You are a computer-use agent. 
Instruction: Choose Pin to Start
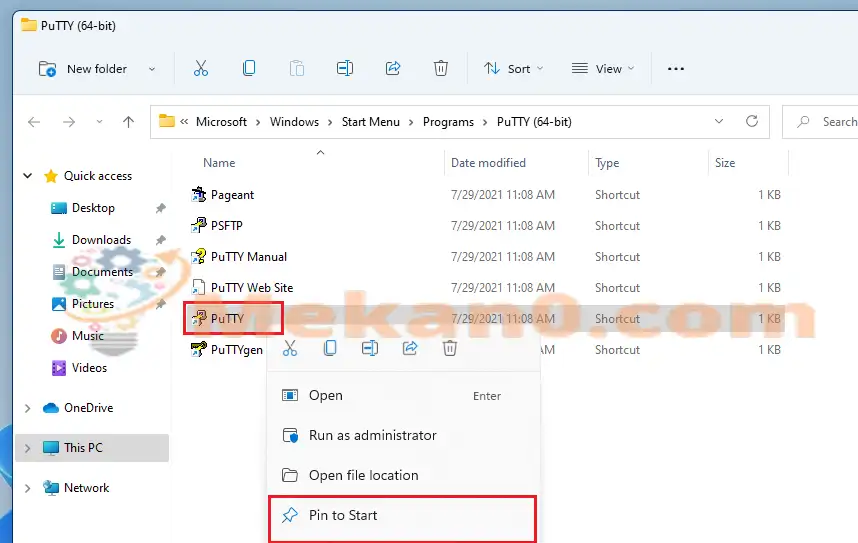402,516
